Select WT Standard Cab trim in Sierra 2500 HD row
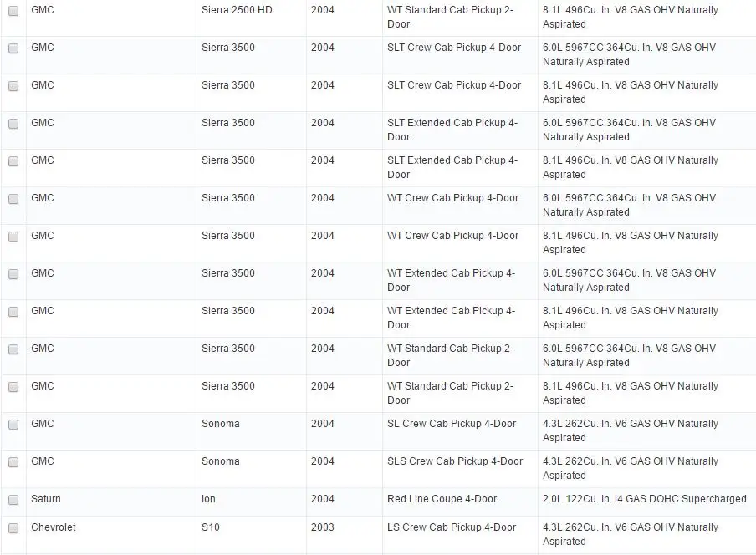This screenshot has height=555, width=756. [x=460, y=18]
